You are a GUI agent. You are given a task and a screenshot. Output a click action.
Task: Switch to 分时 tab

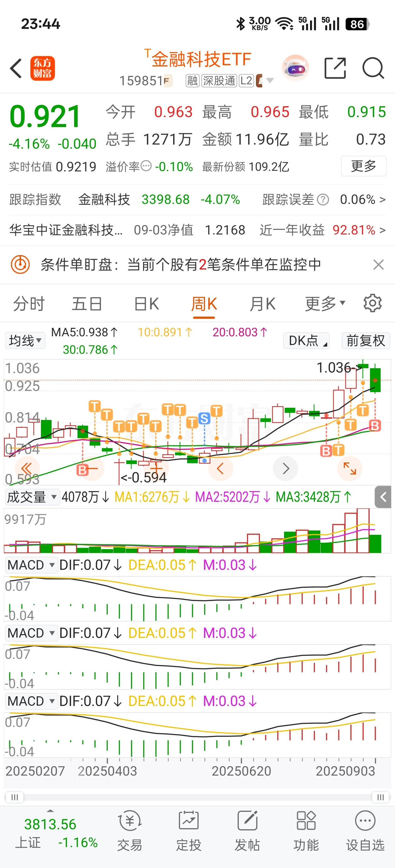coord(29,303)
